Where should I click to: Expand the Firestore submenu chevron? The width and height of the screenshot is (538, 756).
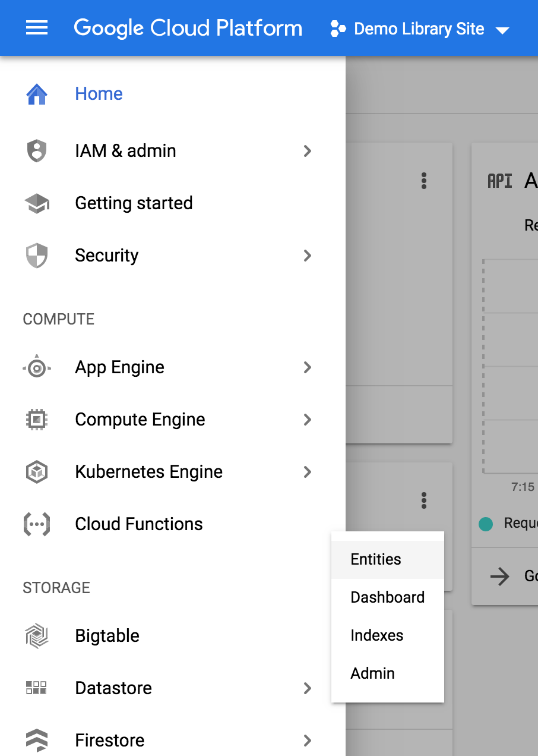point(308,741)
